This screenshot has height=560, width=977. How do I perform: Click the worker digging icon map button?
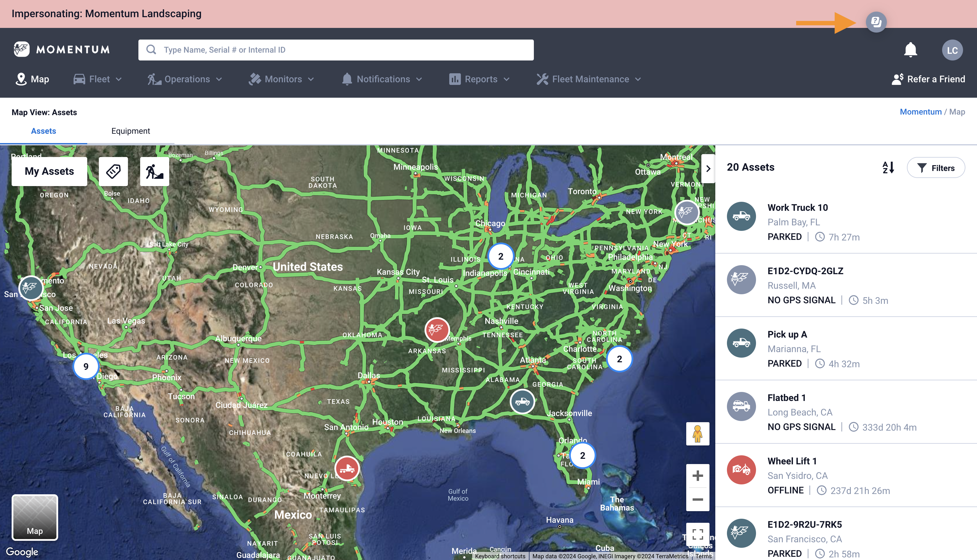tap(154, 171)
